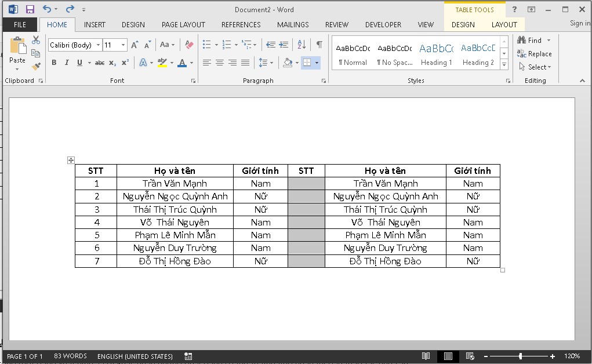Image resolution: width=592 pixels, height=364 pixels.
Task: Click the cell containing Trần Văn Mạnh on left
Action: click(x=175, y=184)
